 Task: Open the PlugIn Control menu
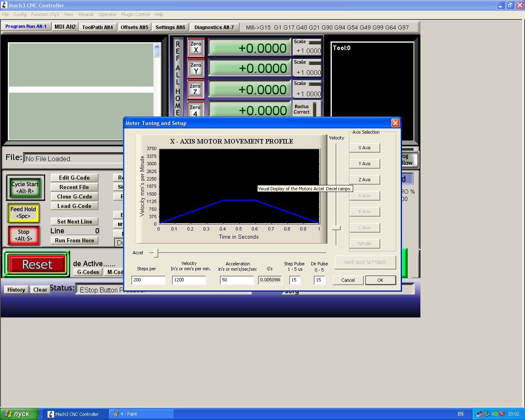pyautogui.click(x=135, y=14)
